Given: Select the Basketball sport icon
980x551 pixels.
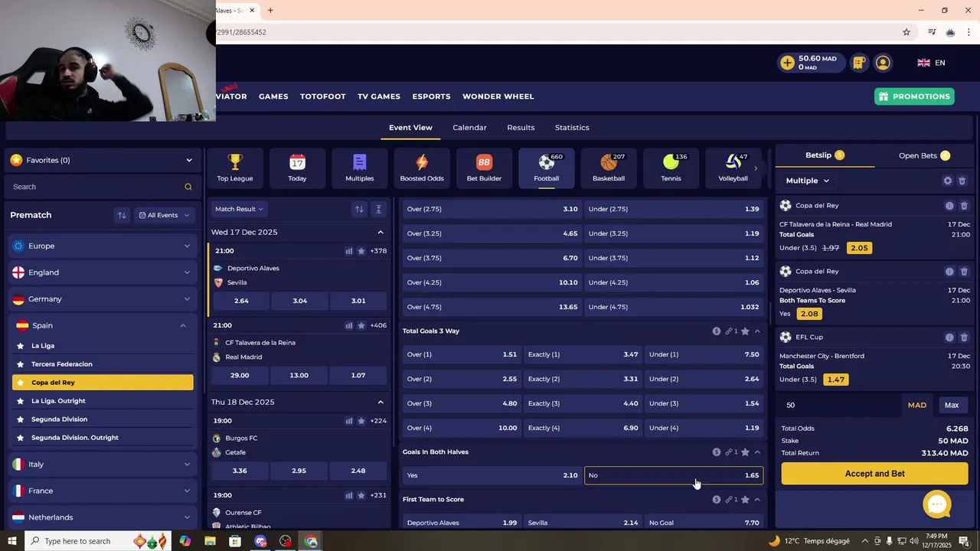Looking at the screenshot, I should point(609,168).
